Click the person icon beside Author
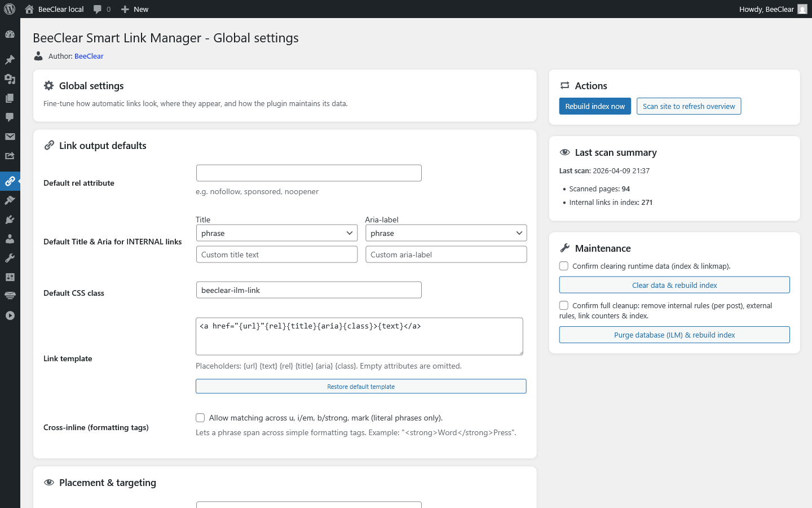Screen dimensions: 812x508 [38, 56]
